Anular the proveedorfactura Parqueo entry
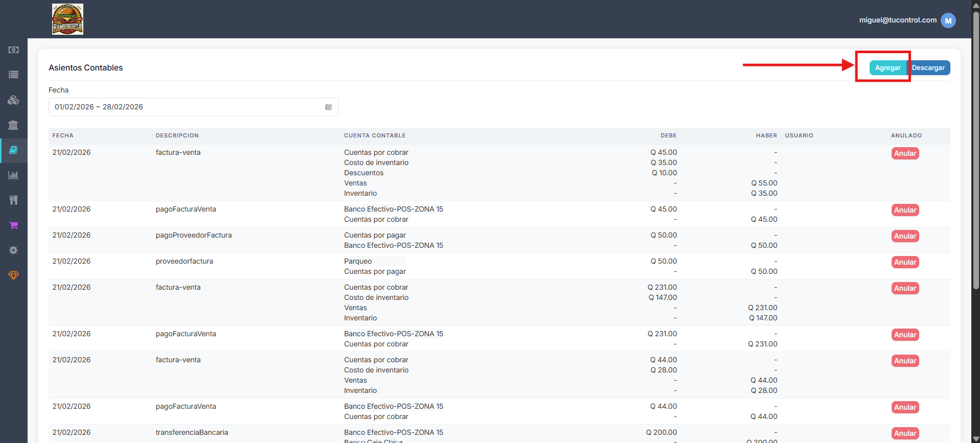Screen dimensions: 980x443 [x=905, y=262]
